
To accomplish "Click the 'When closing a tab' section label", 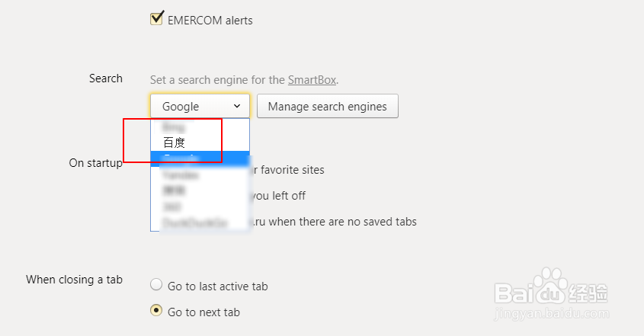I will pyautogui.click(x=75, y=280).
